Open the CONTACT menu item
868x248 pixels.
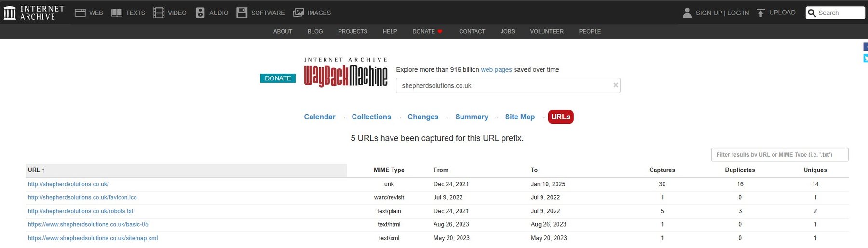coord(472,31)
